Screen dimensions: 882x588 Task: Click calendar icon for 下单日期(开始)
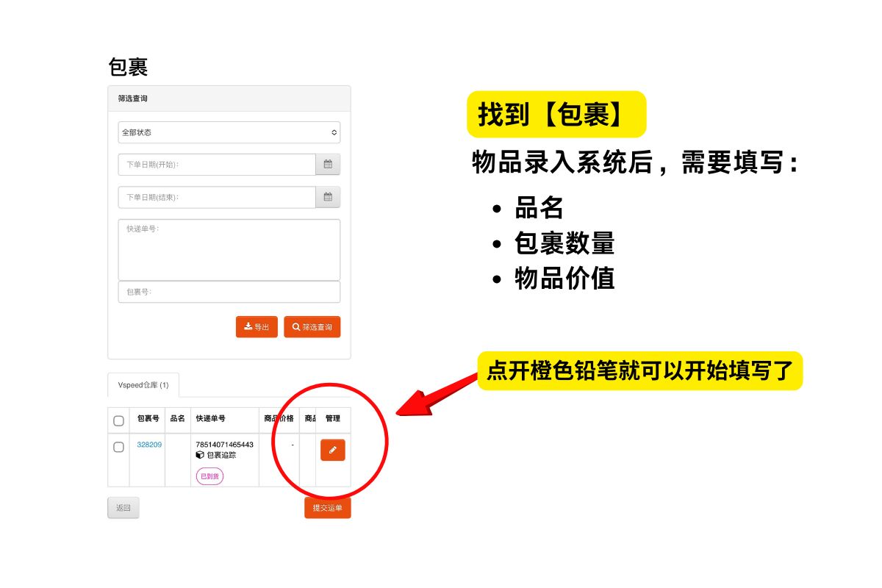(328, 165)
